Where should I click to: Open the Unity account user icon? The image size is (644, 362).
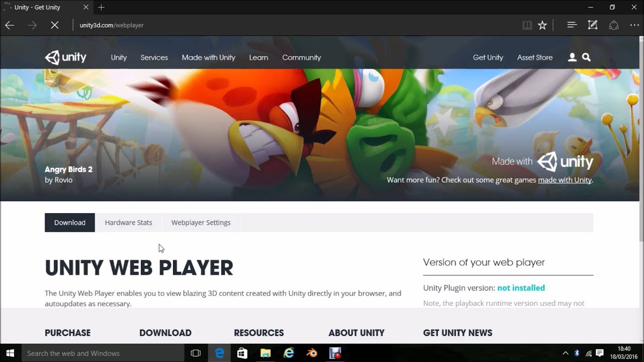[x=572, y=57]
